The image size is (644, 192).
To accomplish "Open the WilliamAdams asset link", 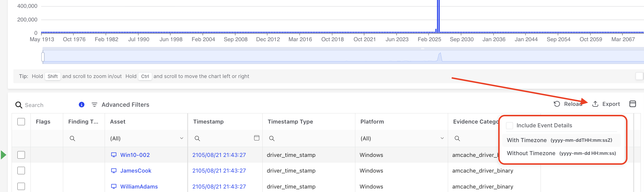I will point(139,186).
